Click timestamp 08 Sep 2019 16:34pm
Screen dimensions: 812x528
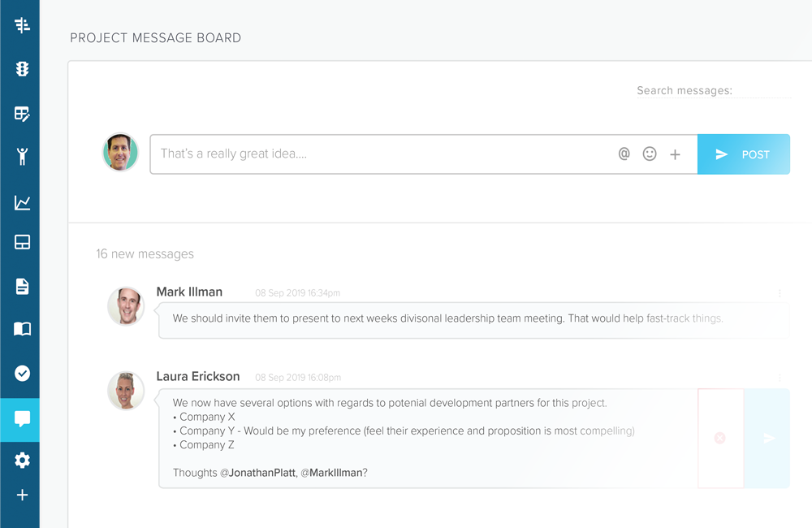pos(298,293)
